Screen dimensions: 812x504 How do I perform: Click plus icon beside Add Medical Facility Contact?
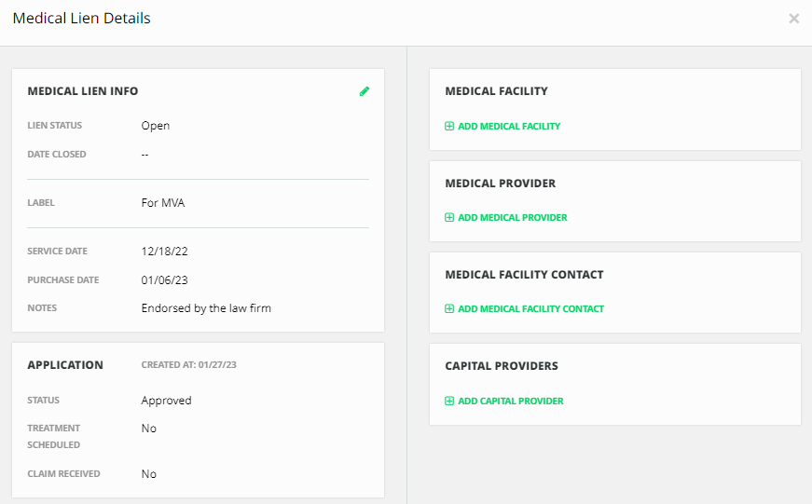(449, 309)
